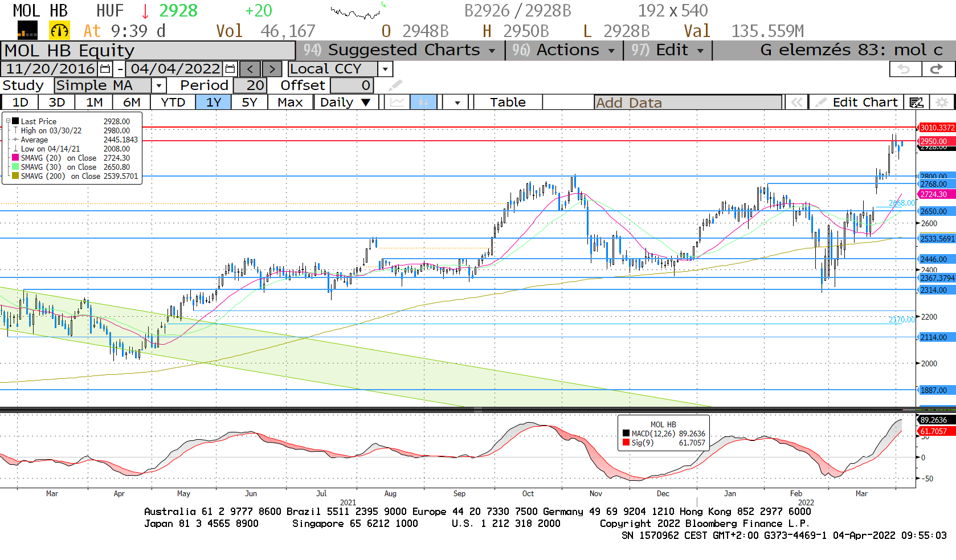Click the 3010.3372 red price level label

(937, 128)
